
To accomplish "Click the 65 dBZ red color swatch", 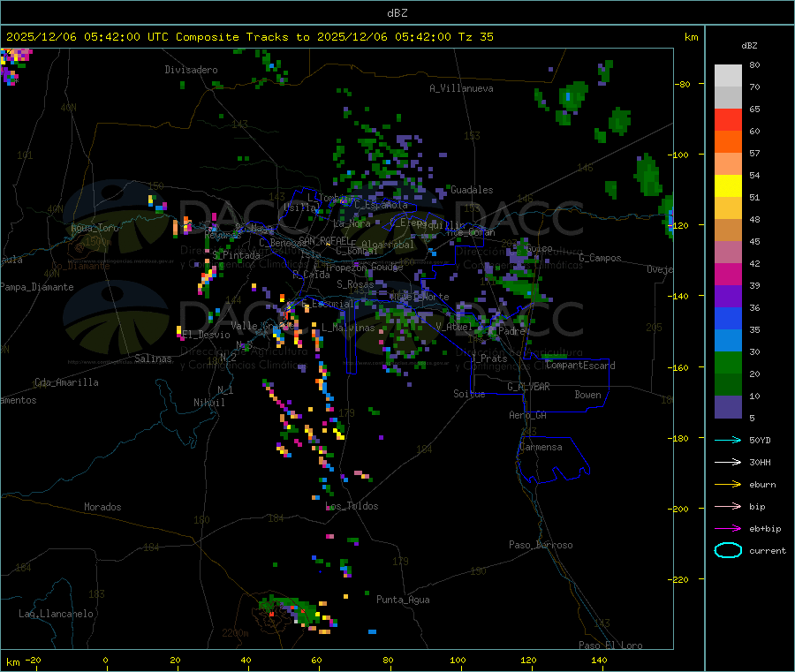I will pyautogui.click(x=728, y=119).
